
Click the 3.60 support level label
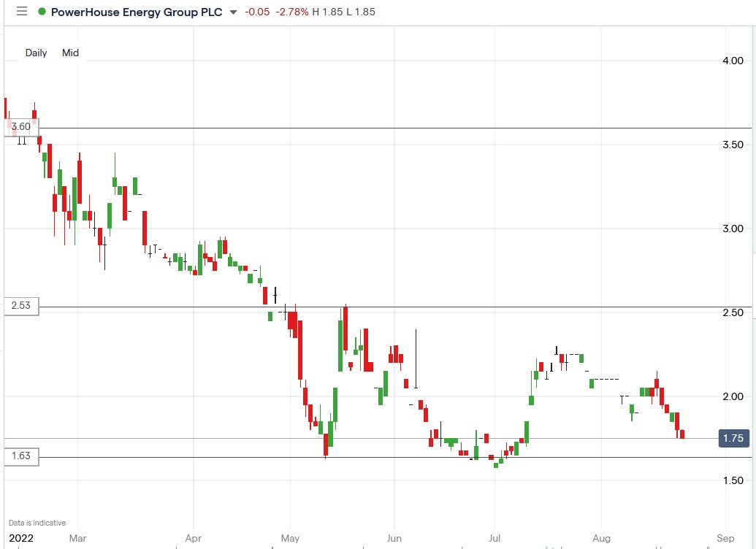(x=23, y=126)
